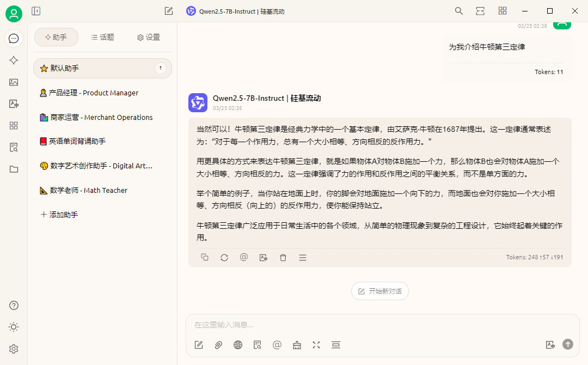This screenshot has height=365, width=588.
Task: Click 添加助手 to add an assistant
Action: [x=59, y=214]
